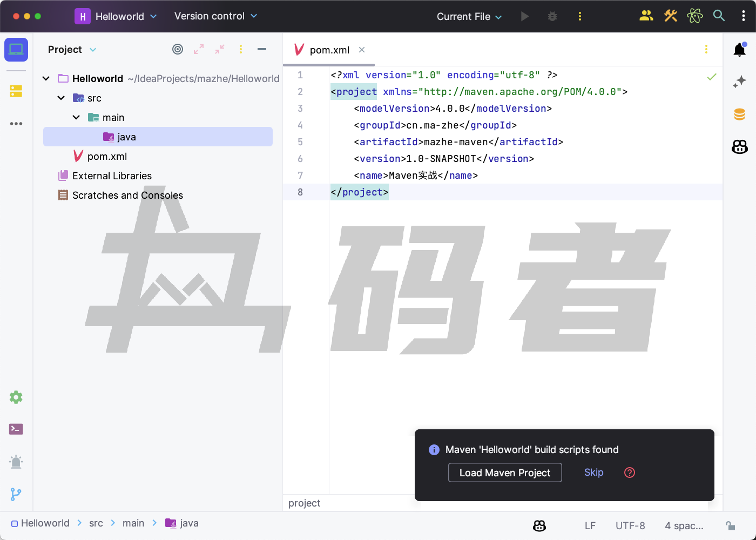Screen dimensions: 756x540
Task: Collapse the src folder tree node
Action: pyautogui.click(x=61, y=98)
